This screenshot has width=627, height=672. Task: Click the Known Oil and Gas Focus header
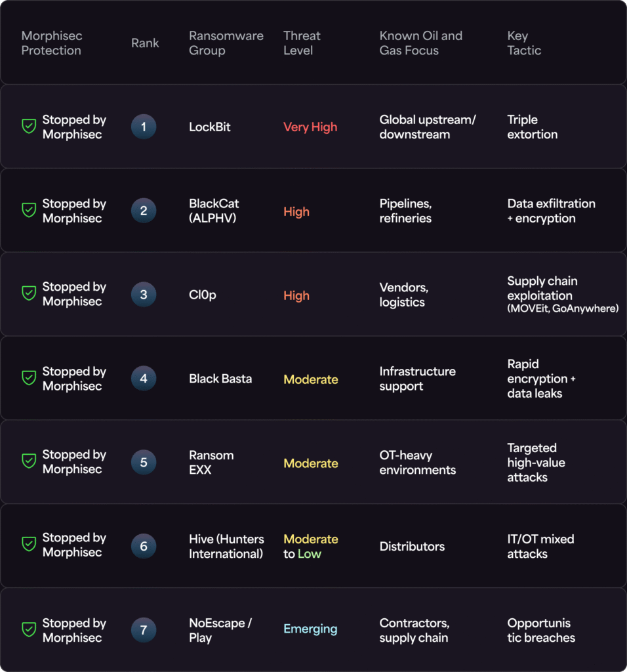click(420, 43)
